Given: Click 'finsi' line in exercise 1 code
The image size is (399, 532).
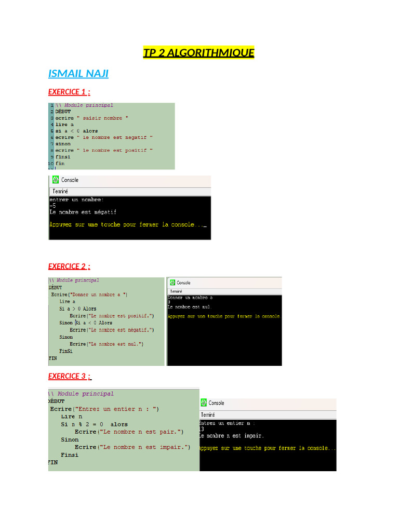Looking at the screenshot, I should (x=63, y=157).
